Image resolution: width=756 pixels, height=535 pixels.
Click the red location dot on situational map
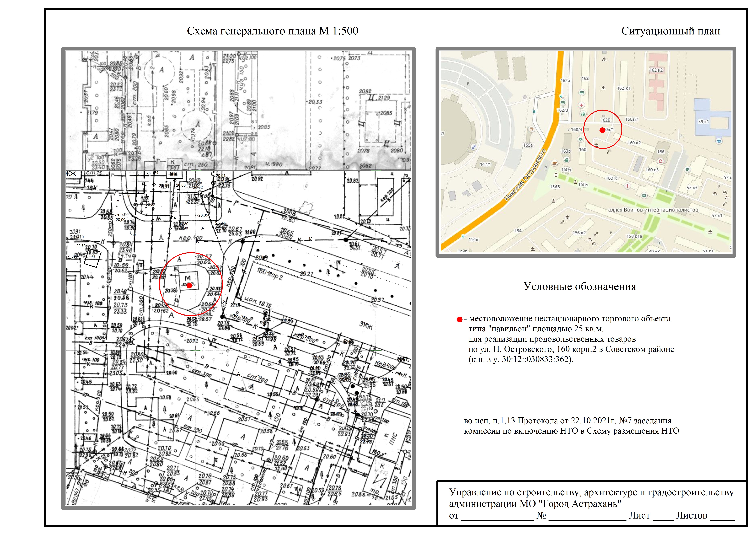(x=602, y=130)
